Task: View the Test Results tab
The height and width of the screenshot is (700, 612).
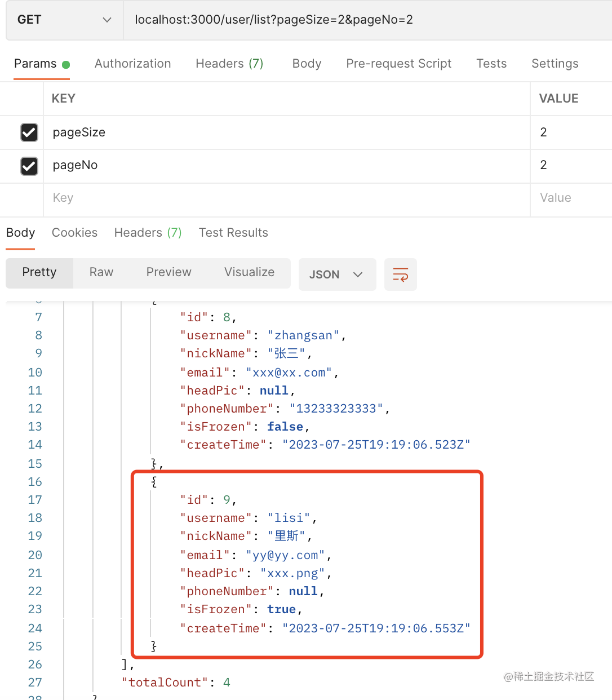Action: pos(233,233)
